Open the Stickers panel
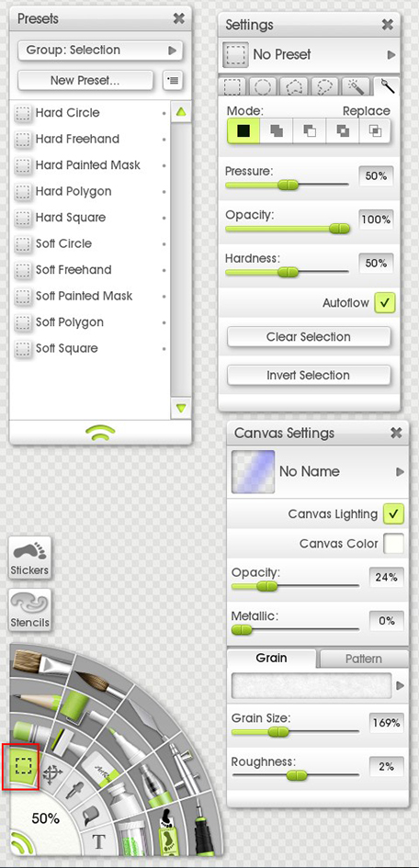This screenshot has height=868, width=419. (x=30, y=558)
